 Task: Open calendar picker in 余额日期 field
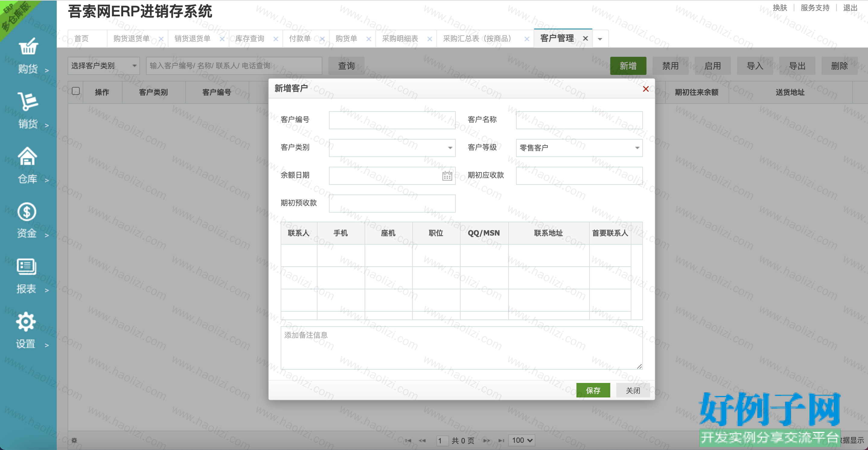[x=447, y=175]
